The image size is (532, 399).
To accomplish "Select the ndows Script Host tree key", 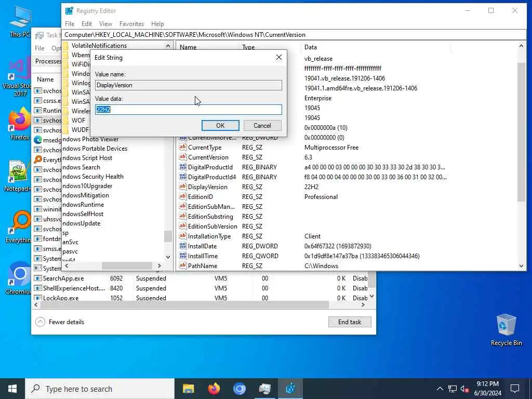I will click(87, 158).
